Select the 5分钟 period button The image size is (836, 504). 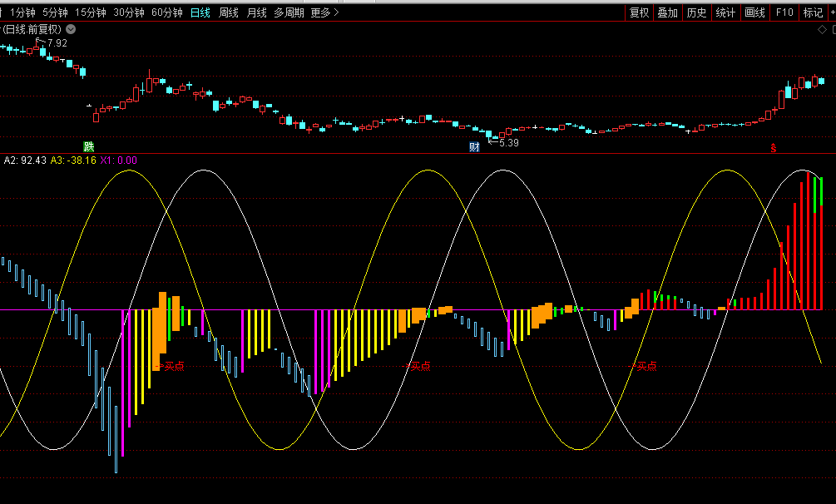(55, 12)
